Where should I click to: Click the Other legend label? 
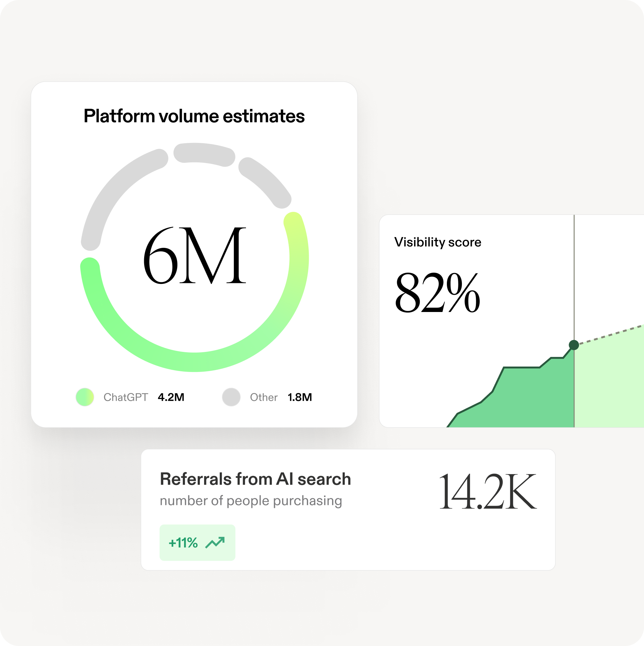(263, 397)
